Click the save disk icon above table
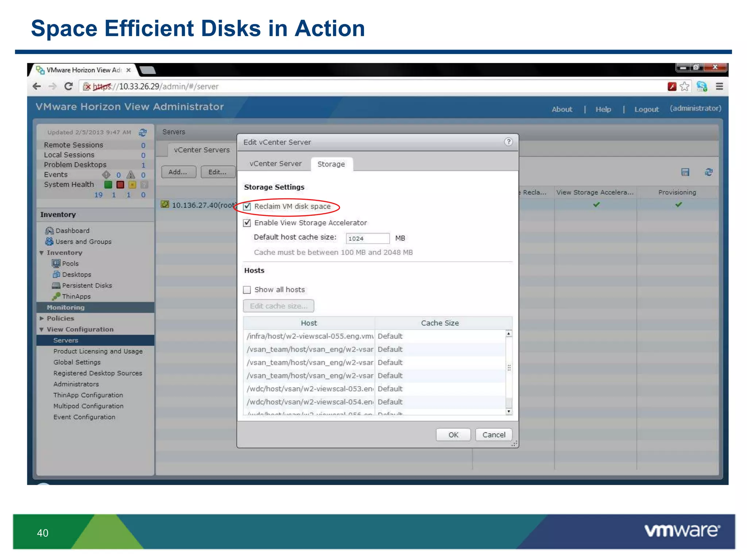747x560 pixels. (x=685, y=172)
